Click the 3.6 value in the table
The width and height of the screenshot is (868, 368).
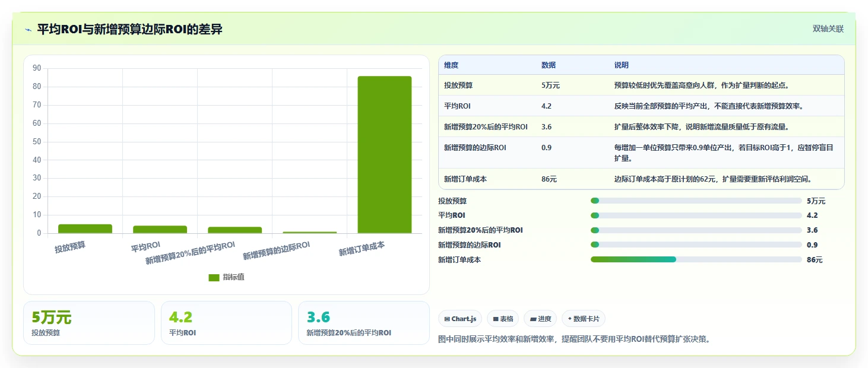point(546,127)
